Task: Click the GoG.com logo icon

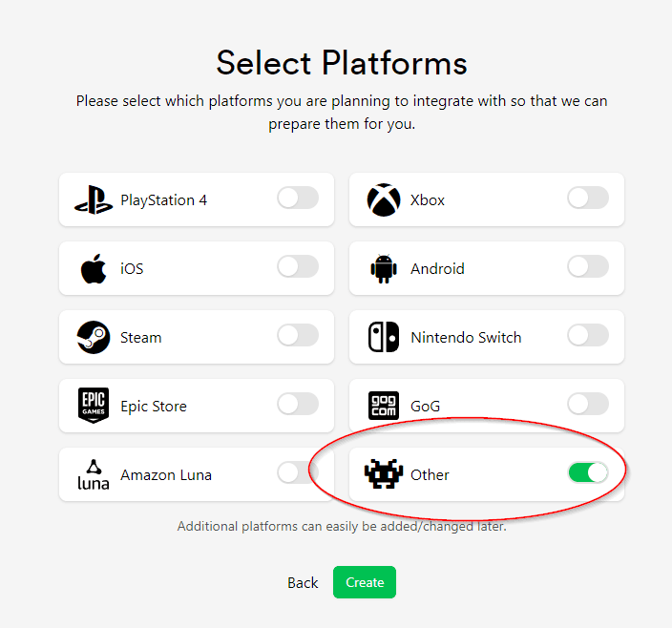Action: (x=384, y=407)
